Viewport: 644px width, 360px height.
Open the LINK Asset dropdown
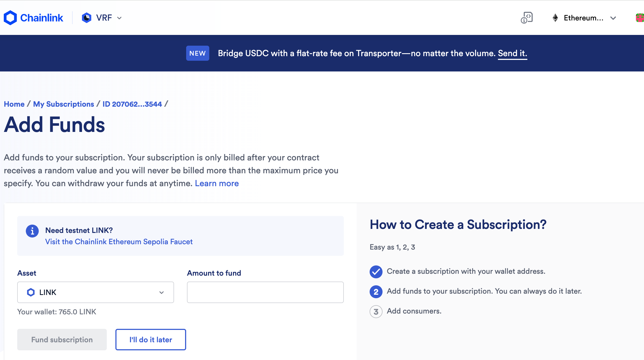coord(95,292)
